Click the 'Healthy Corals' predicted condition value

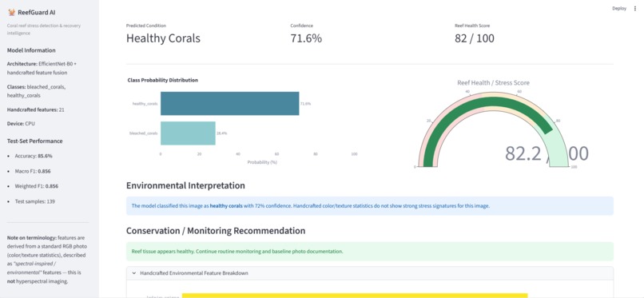click(x=163, y=38)
